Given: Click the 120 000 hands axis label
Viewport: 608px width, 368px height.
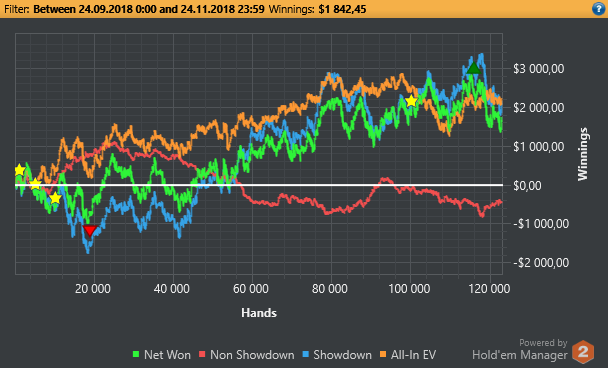Looking at the screenshot, I should (489, 289).
